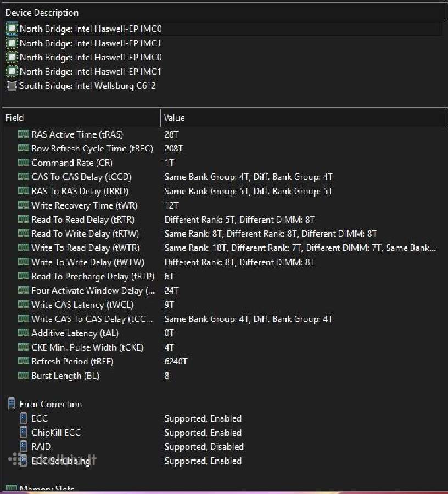Image resolution: width=448 pixels, height=494 pixels.
Task: Click the memory icon beside RAS To RAS Delay
Action: (x=23, y=191)
